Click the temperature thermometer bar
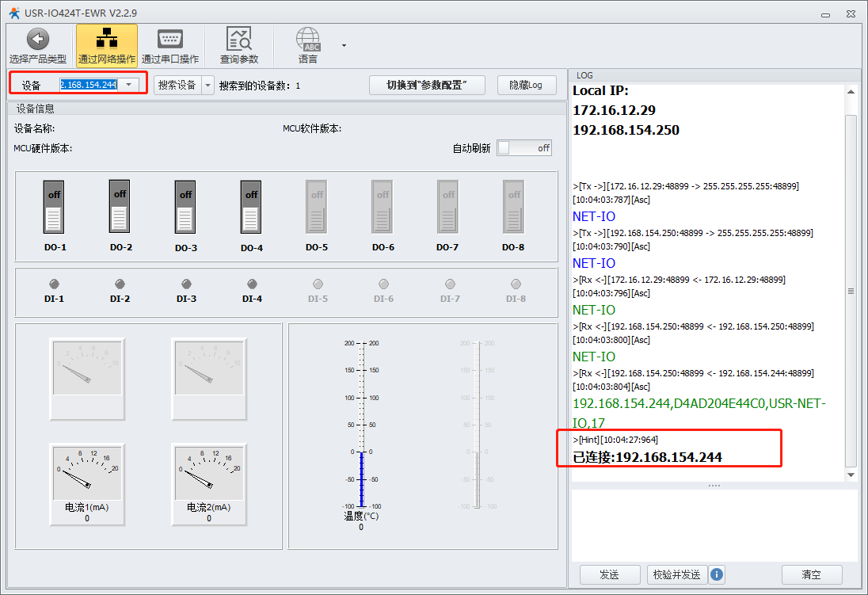Viewport: 868px width, 595px height. (362, 425)
